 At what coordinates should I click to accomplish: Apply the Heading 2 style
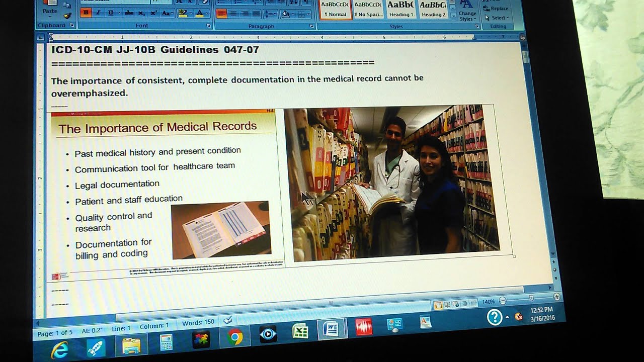[x=433, y=9]
